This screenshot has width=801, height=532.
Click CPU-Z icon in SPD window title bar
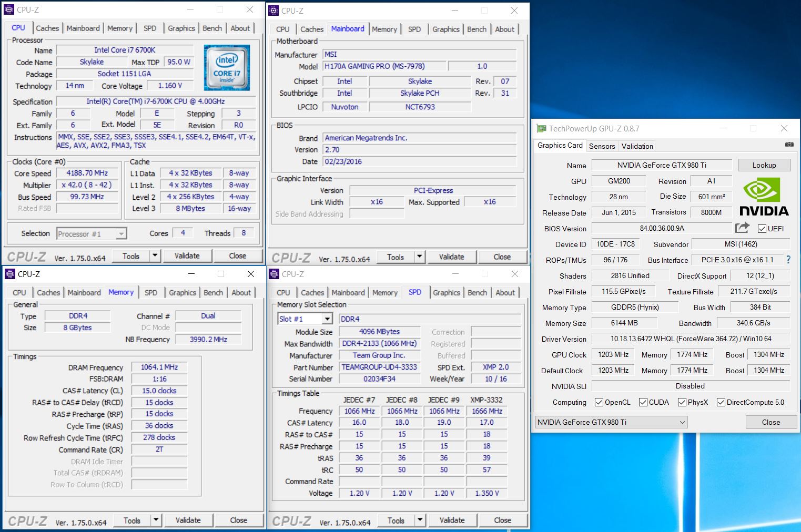coord(273,274)
